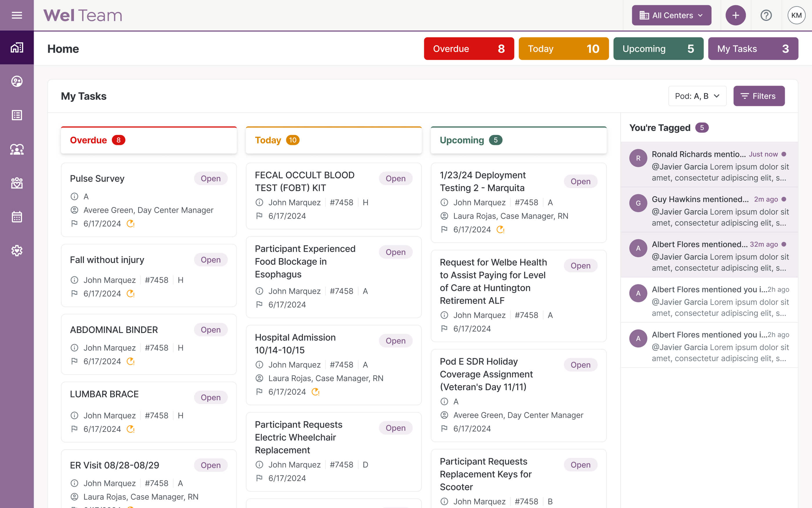The width and height of the screenshot is (812, 508).
Task: Click the unread dot on Albert Flores 32m ago
Action: pos(784,244)
